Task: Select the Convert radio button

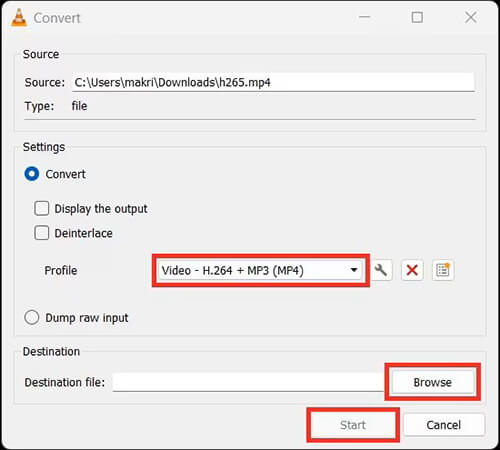Action: pos(32,174)
